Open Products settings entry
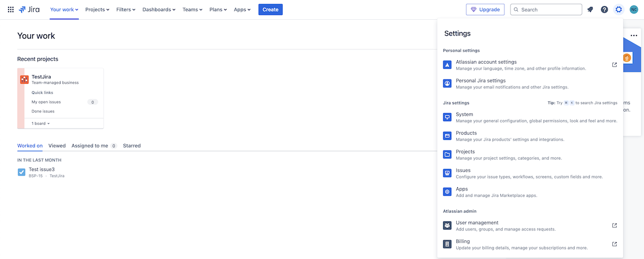 (x=530, y=136)
